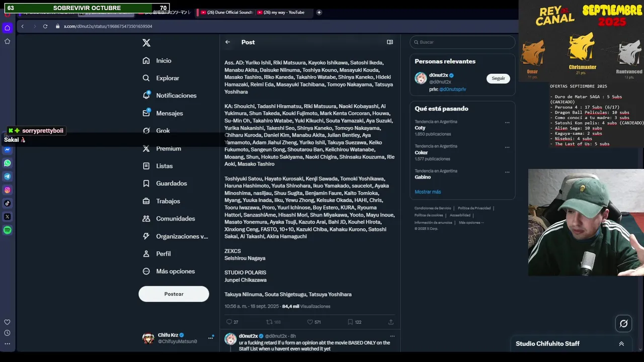Open Condiciones de Servicio link

(433, 208)
